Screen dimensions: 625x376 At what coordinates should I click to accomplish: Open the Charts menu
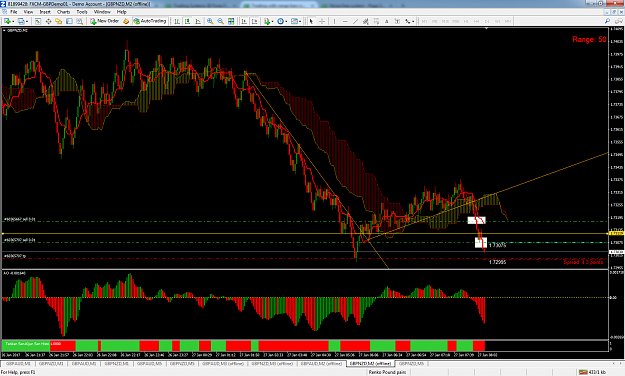click(x=63, y=12)
